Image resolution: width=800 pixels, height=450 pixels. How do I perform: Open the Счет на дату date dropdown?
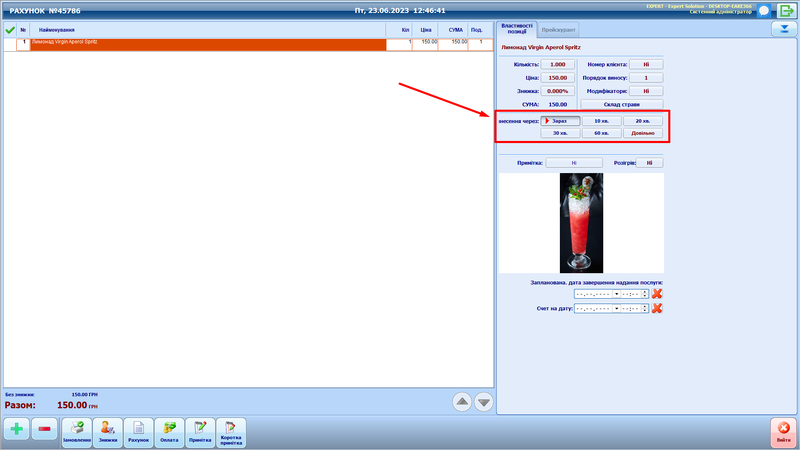point(617,308)
